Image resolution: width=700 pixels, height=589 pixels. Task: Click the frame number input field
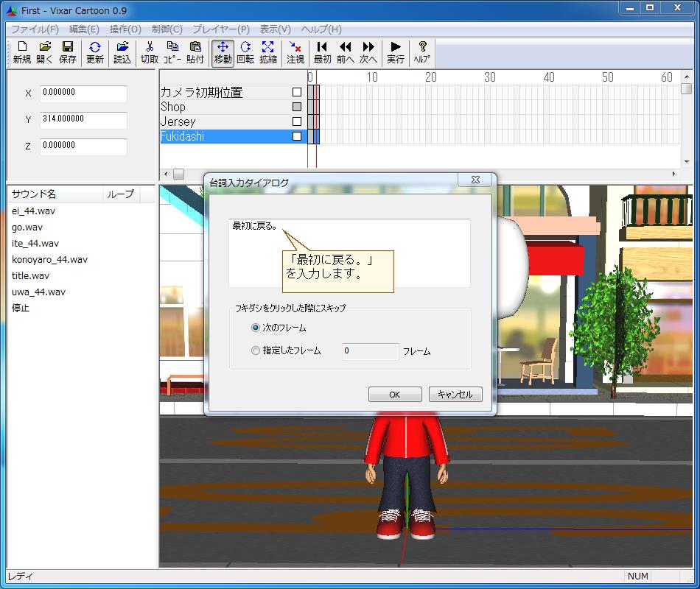(368, 351)
